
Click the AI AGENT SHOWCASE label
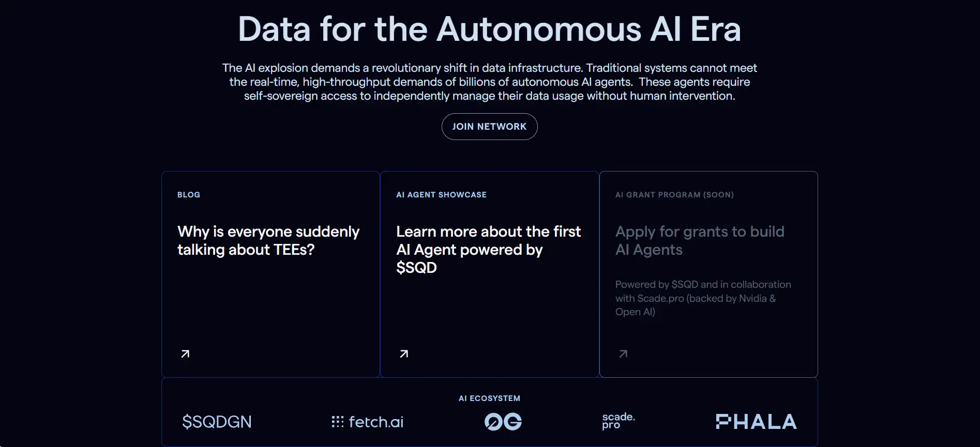coord(441,195)
